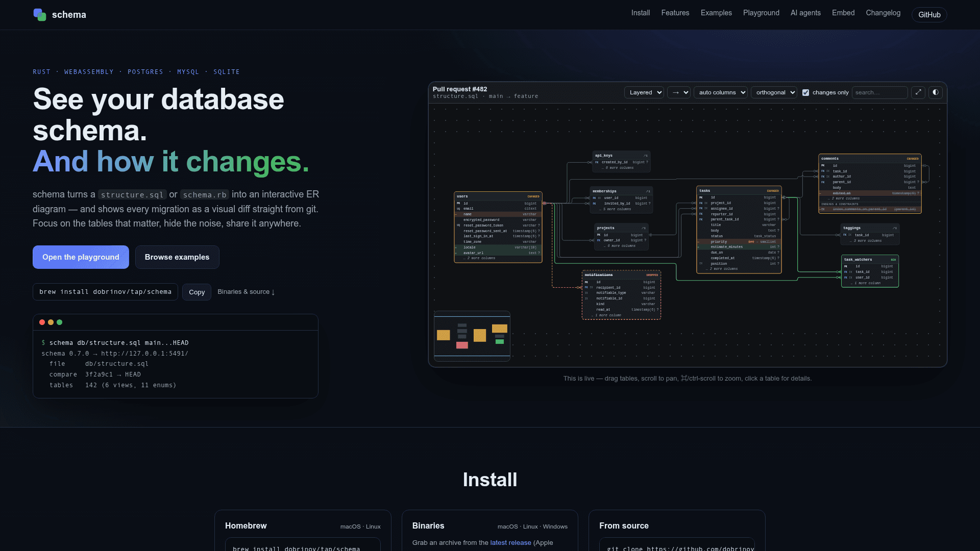Follow the Binaries & source link
Screen dimensions: 980x551
pos(246,292)
